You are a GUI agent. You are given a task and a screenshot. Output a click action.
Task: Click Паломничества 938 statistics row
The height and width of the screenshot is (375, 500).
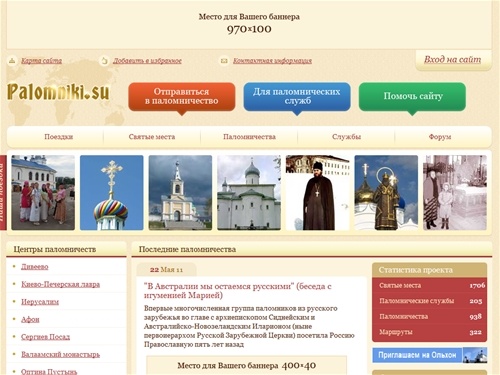[429, 316]
